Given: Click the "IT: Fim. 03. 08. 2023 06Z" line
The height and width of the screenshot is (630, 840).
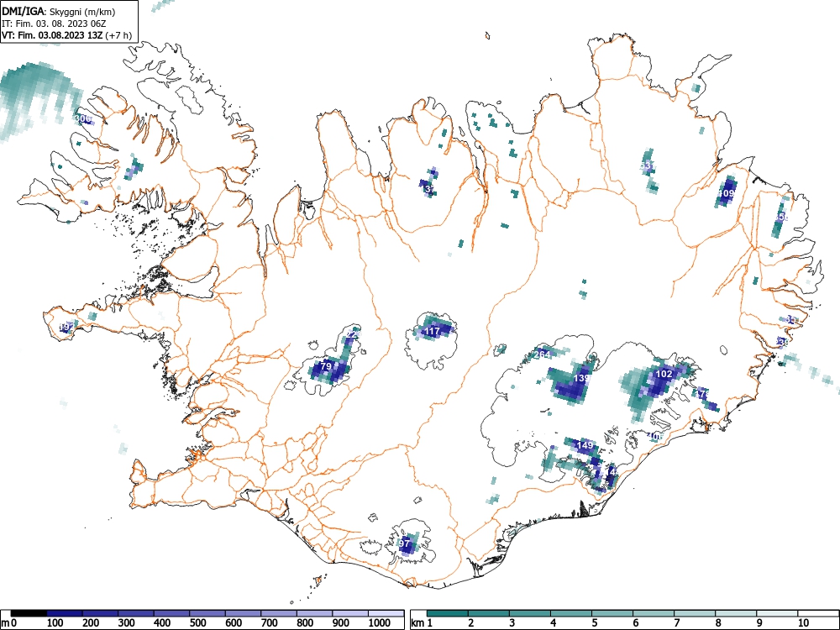Looking at the screenshot, I should [52, 24].
